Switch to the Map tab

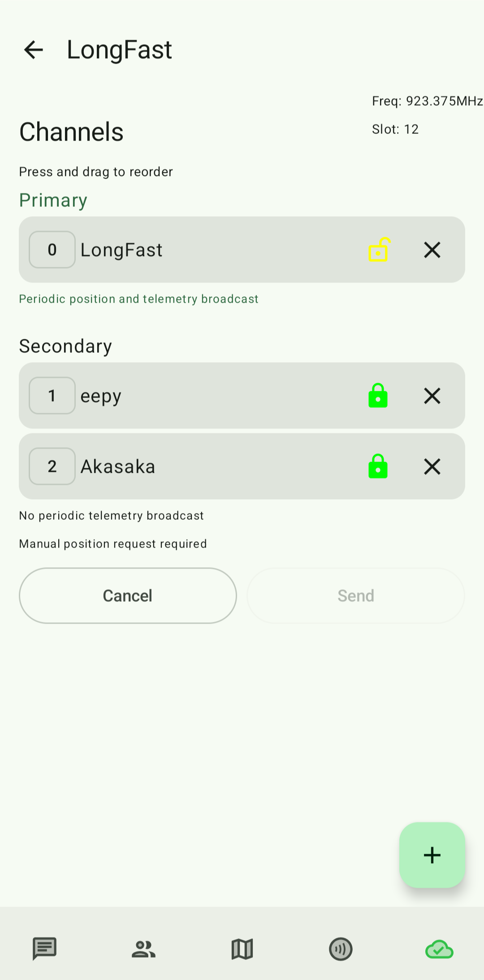click(242, 949)
